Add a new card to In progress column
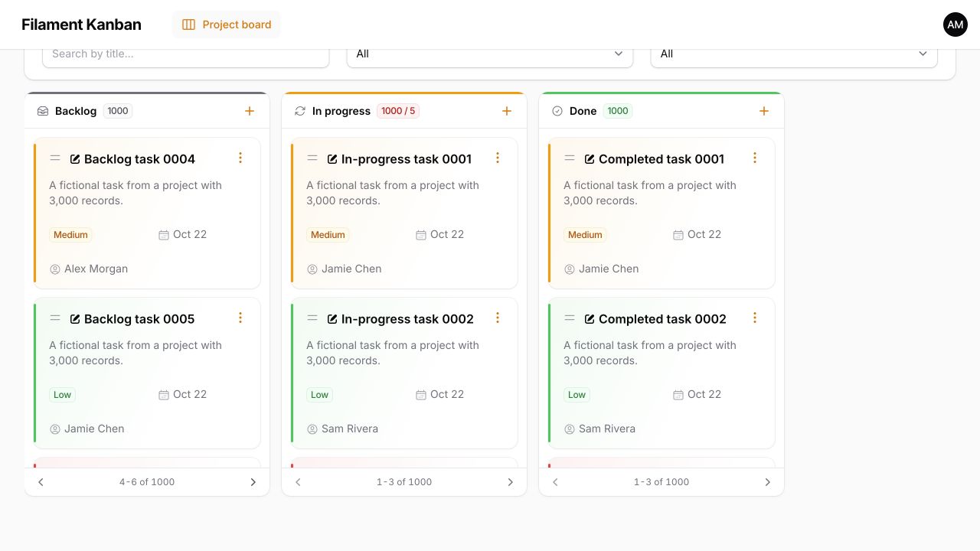This screenshot has height=551, width=980. (507, 111)
